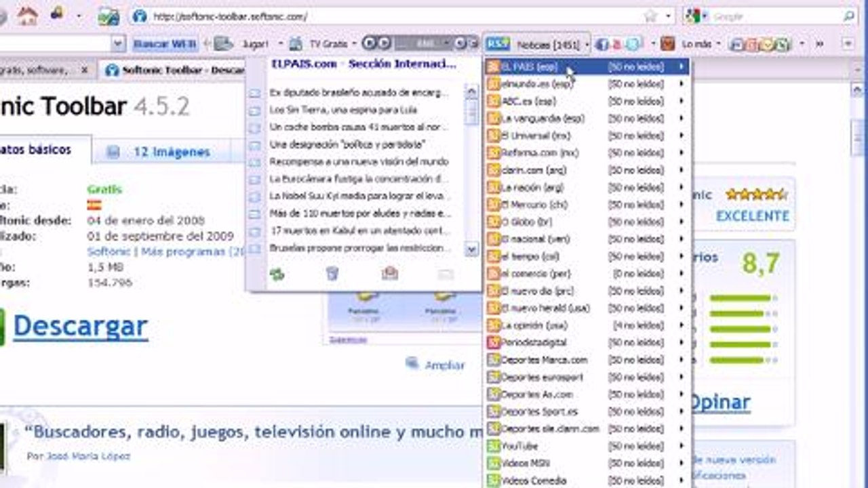
Task: Open headline 'La Nobel Suu Kyi media para lograr'
Action: pos(360,196)
